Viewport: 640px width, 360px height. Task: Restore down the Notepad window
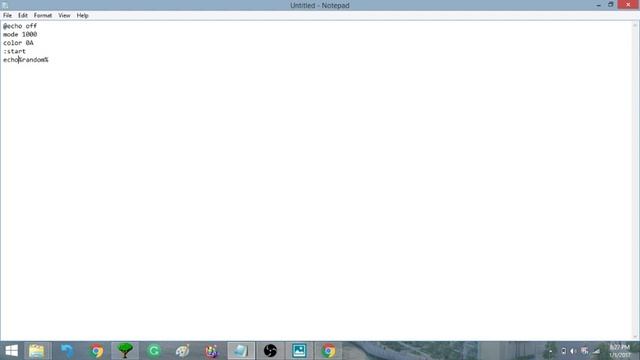(611, 5)
